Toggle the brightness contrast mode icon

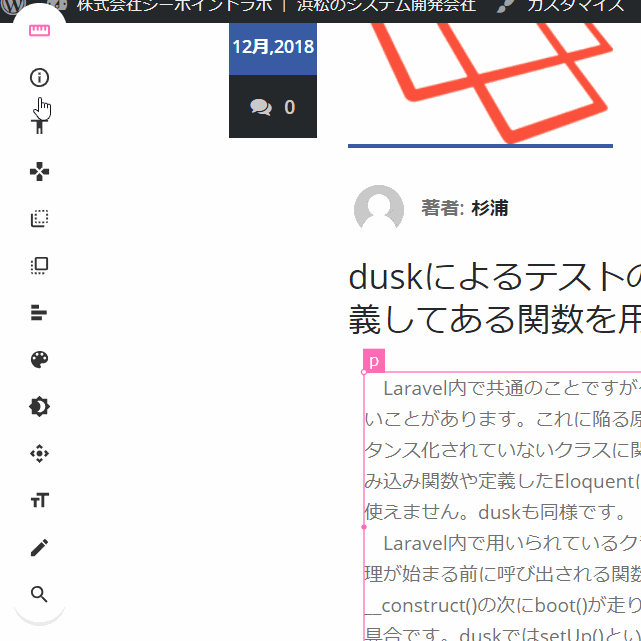pos(39,407)
